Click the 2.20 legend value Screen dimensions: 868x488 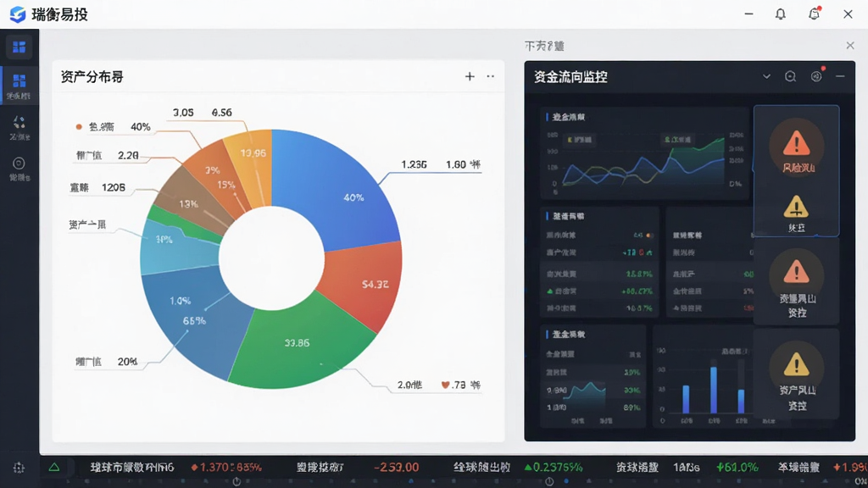(x=128, y=156)
